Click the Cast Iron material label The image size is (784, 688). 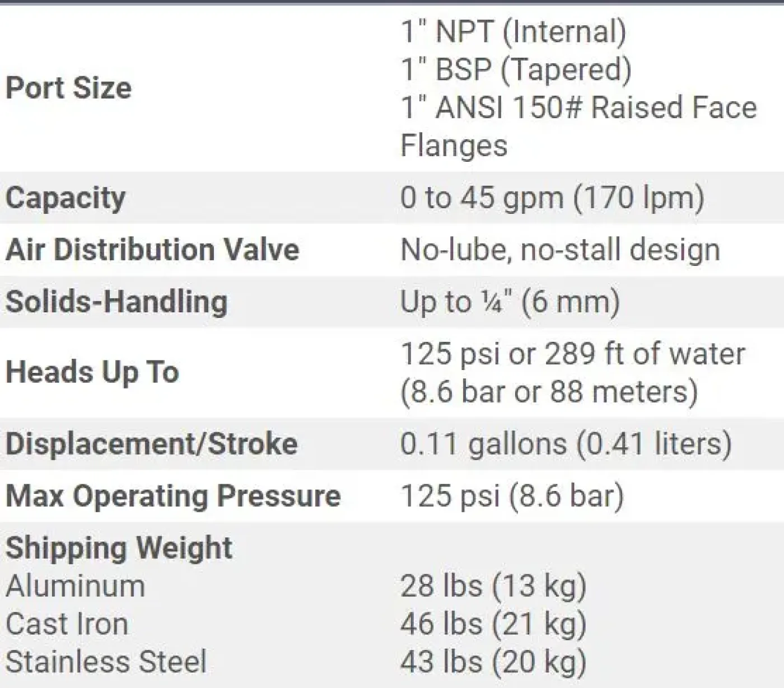(x=67, y=624)
